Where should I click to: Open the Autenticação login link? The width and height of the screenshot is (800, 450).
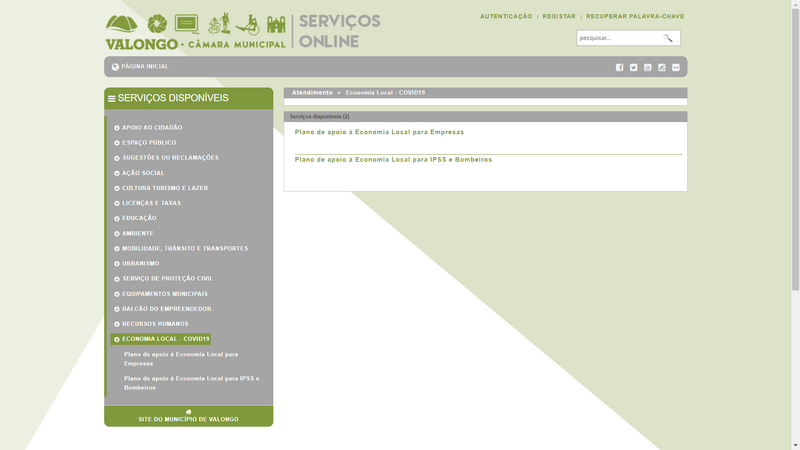(x=505, y=17)
